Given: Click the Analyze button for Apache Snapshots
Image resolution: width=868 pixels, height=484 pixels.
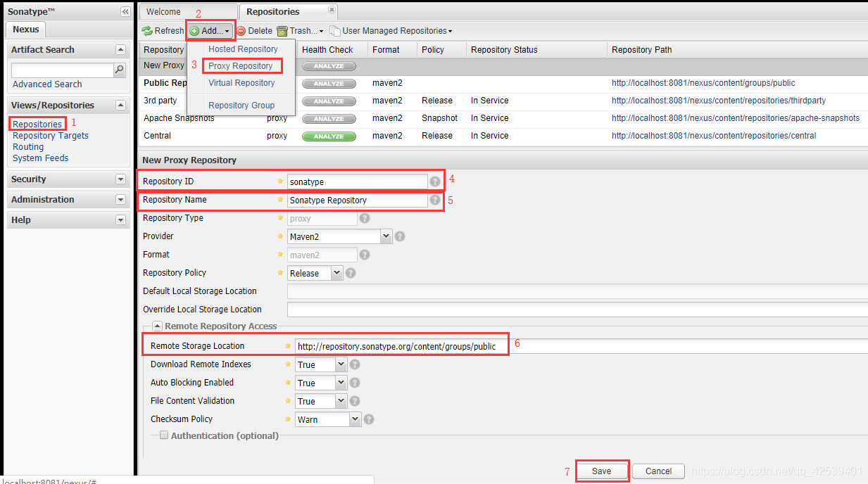Looking at the screenshot, I should [329, 119].
